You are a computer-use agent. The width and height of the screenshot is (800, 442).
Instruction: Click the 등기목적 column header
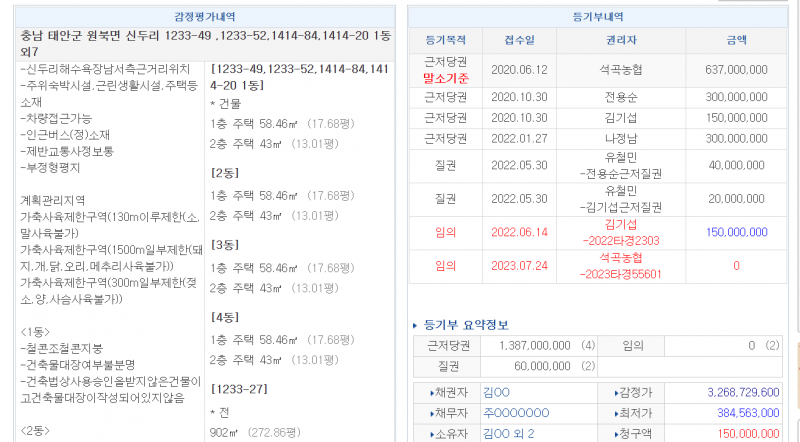(x=447, y=41)
